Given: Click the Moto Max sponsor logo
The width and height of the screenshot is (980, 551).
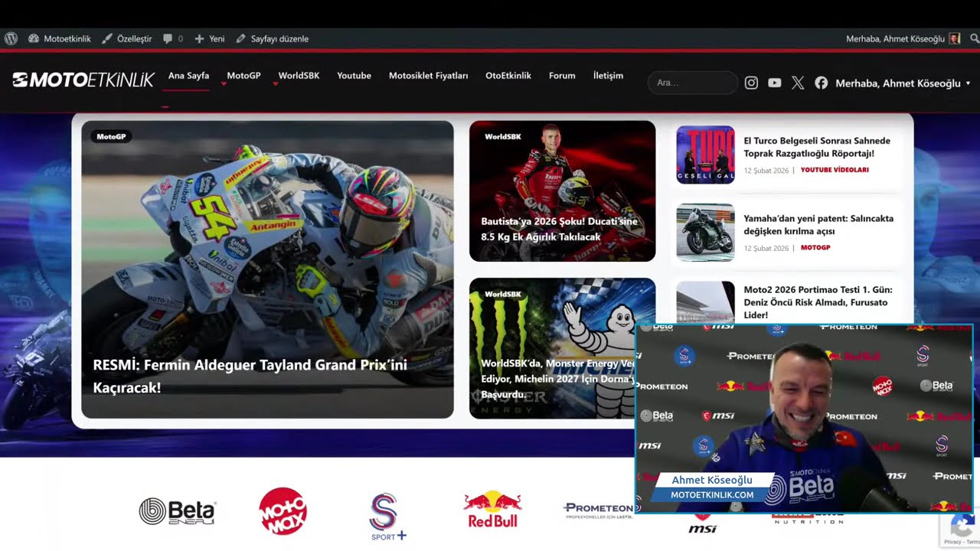Looking at the screenshot, I should click(283, 511).
